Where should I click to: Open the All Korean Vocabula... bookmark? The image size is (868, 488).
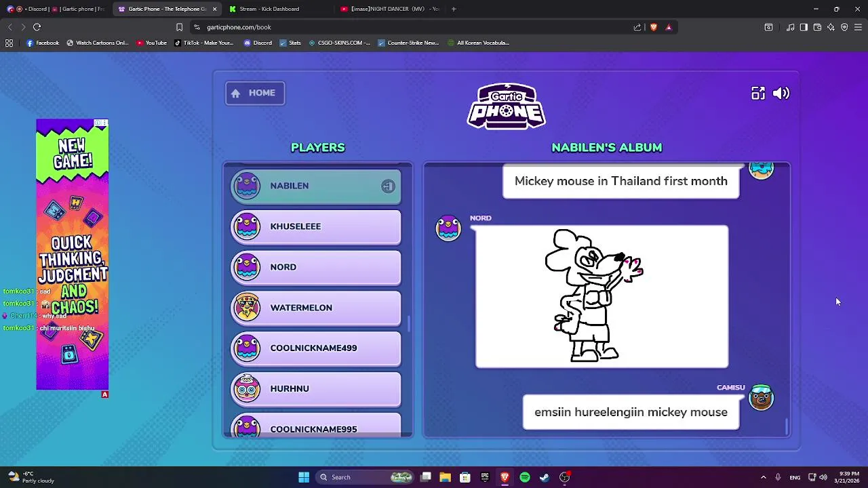click(x=478, y=43)
